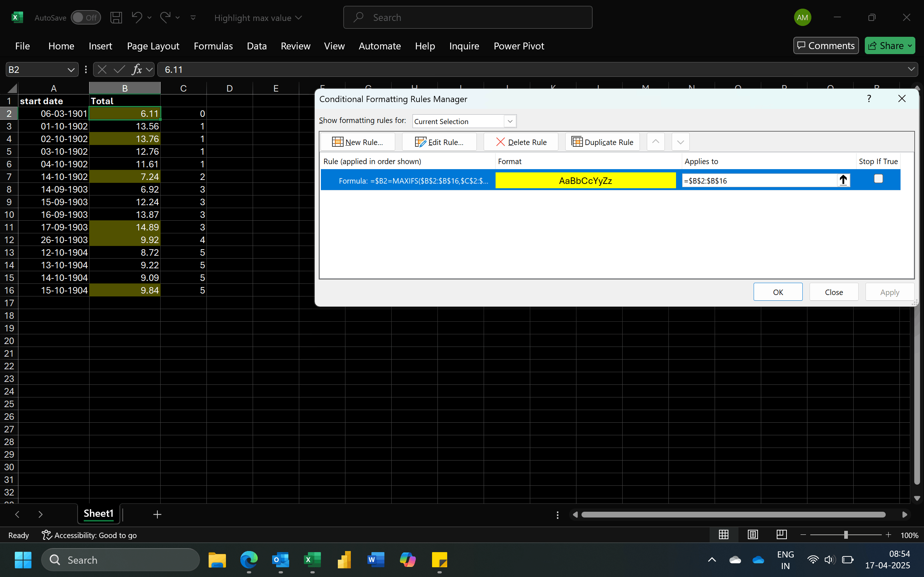Image resolution: width=924 pixels, height=577 pixels.
Task: Click the range collapse arrow in Applies to
Action: 843,180
